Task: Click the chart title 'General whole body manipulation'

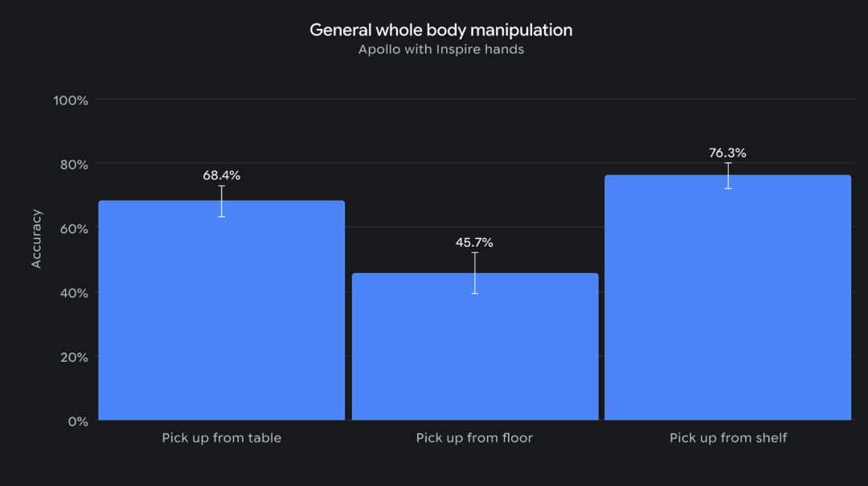Action: pyautogui.click(x=441, y=30)
